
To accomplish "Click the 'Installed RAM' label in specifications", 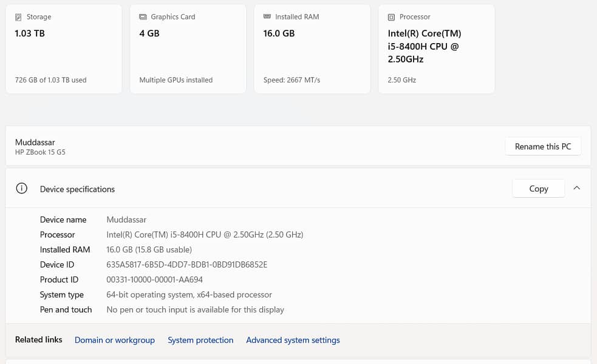I will click(65, 249).
